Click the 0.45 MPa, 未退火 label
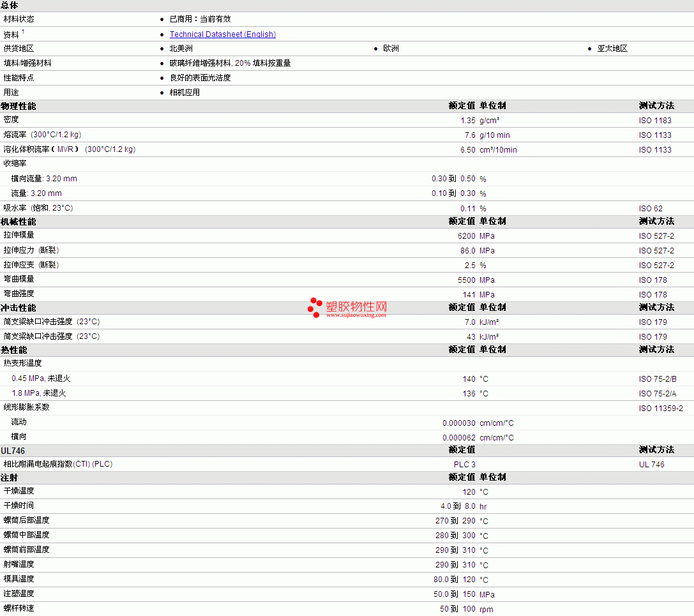The width and height of the screenshot is (694, 616). pyautogui.click(x=41, y=379)
